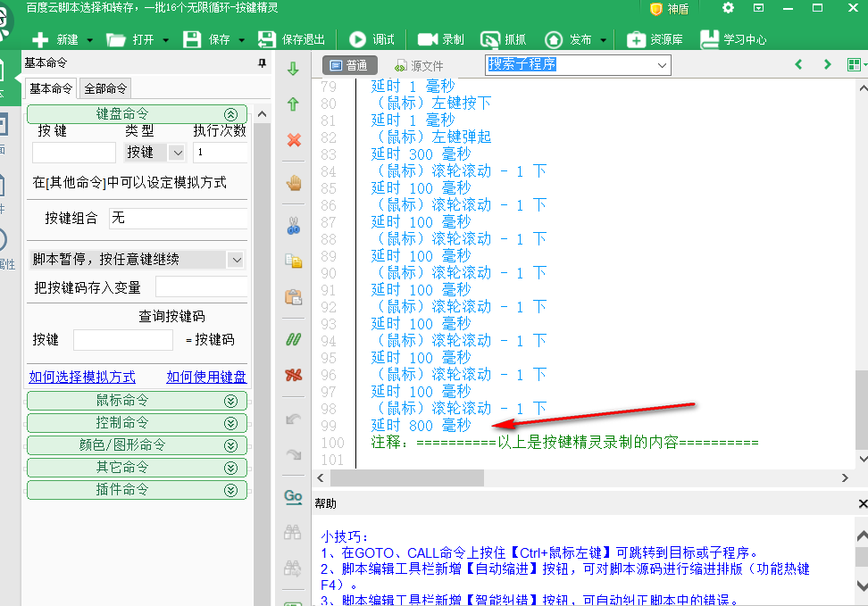868x606 pixels.
Task: Collapse the 键盘命令 section
Action: (x=230, y=114)
